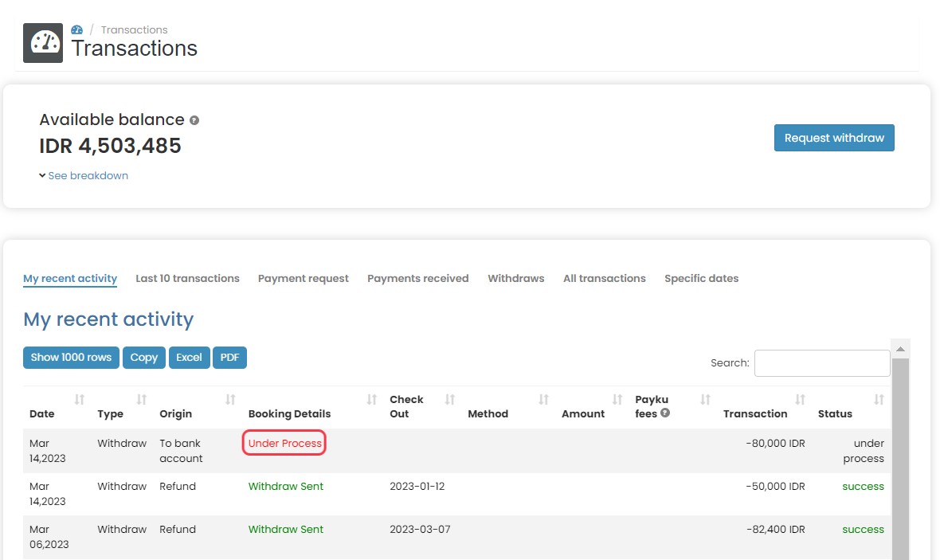Sort table by Type column arrows
The width and height of the screenshot is (940, 560).
tap(142, 400)
